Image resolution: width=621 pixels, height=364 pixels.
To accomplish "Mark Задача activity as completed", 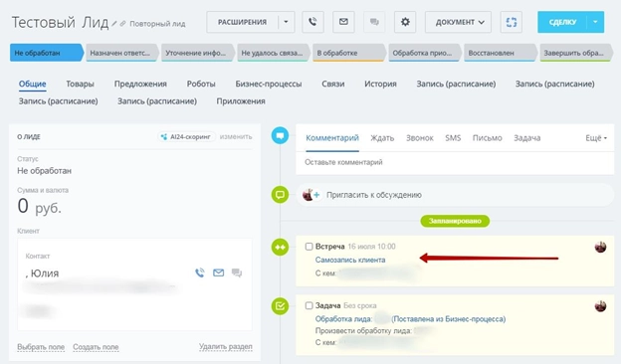I will point(309,305).
